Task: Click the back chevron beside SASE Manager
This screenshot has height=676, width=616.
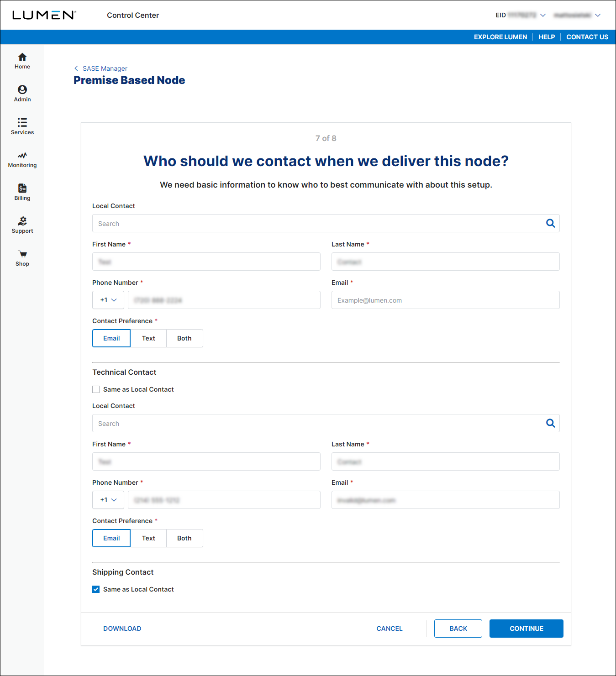Action: point(76,68)
